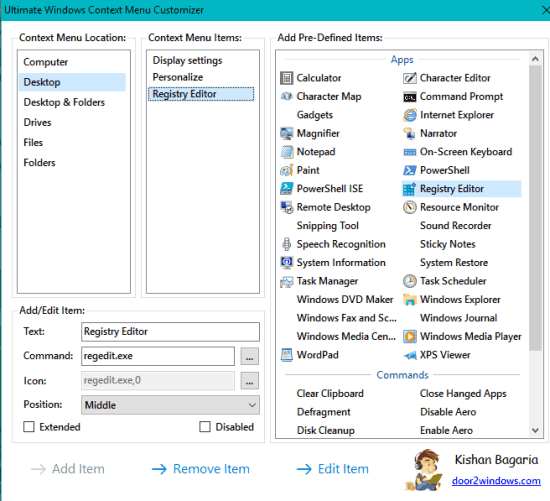550x501 pixels.
Task: Click the Task Manager icon
Action: pyautogui.click(x=286, y=281)
